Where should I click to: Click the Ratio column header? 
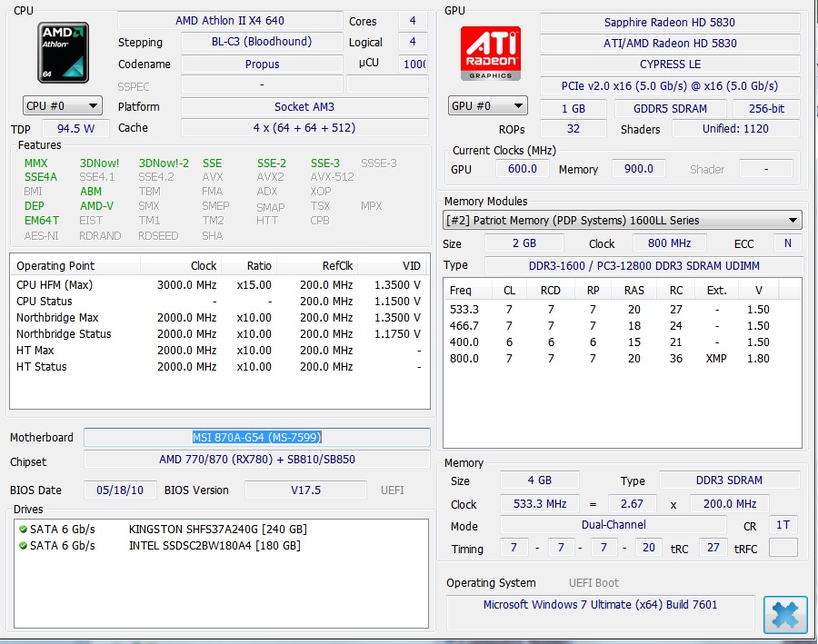click(249, 266)
